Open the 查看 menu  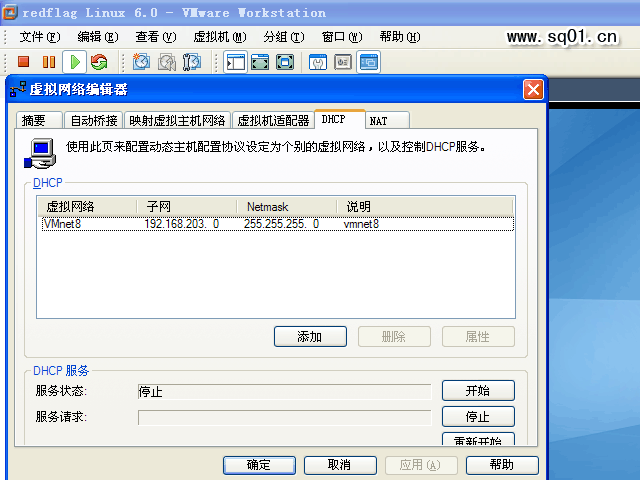156,37
